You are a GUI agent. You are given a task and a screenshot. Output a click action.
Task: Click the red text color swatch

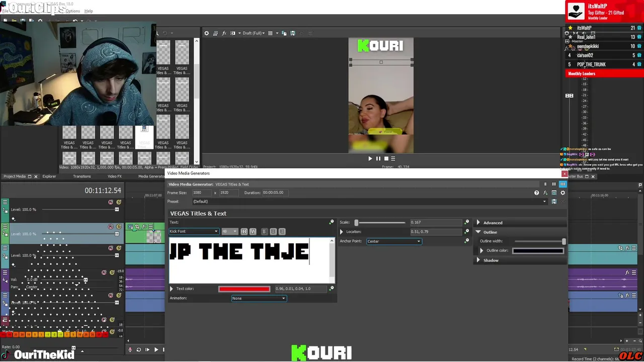[244, 289]
